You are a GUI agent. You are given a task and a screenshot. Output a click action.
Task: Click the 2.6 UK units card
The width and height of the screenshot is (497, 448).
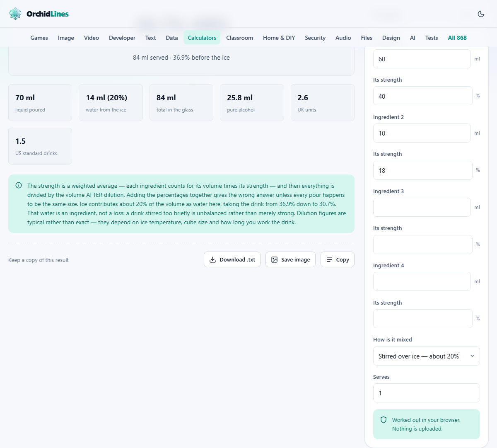click(323, 103)
